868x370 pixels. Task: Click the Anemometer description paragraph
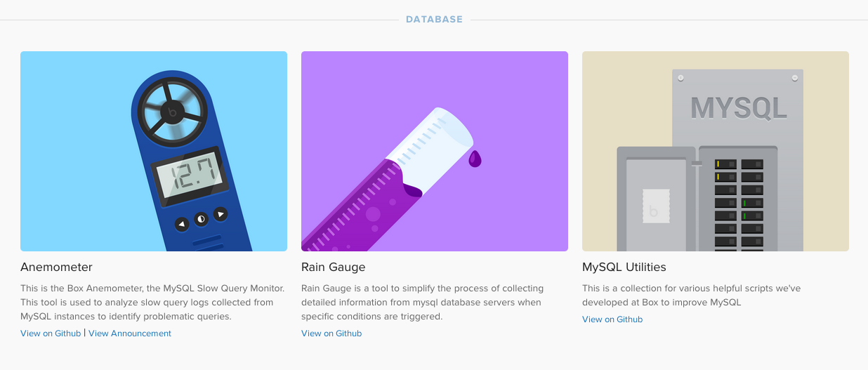coord(153,303)
